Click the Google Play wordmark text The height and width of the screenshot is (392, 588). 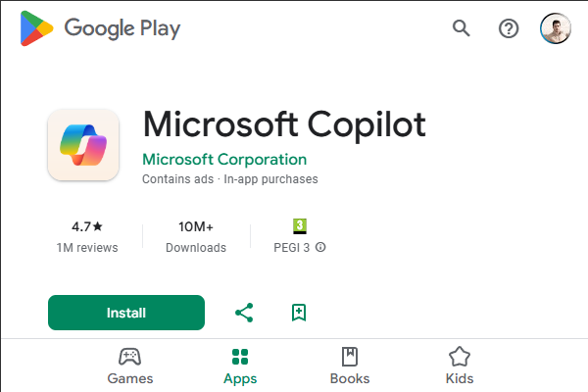122,28
